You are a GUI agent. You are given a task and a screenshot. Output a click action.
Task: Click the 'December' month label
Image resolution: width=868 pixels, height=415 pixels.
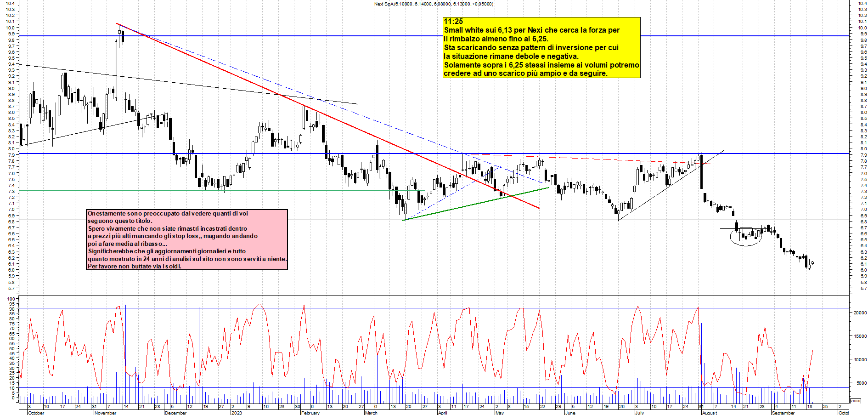click(175, 413)
